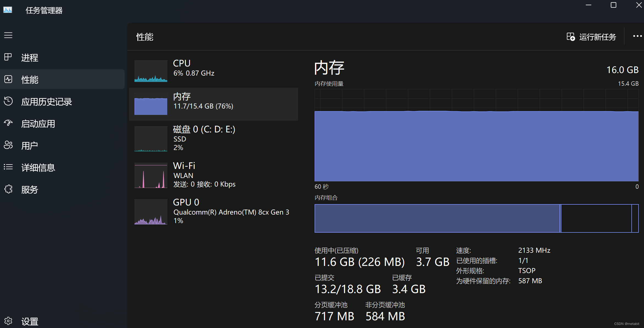Select CPU 6% 0.87 GHz entry
644x328 pixels.
click(x=214, y=71)
